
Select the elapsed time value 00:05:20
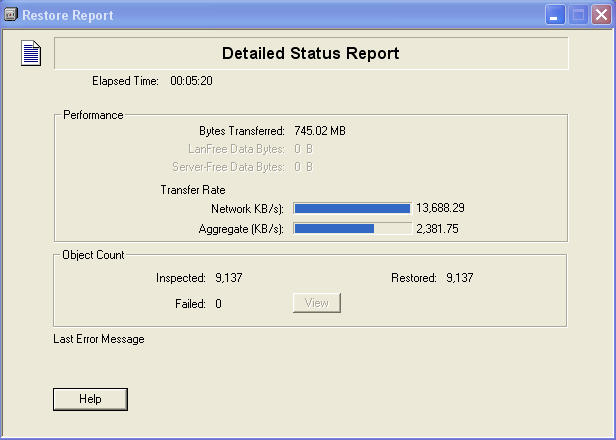pyautogui.click(x=190, y=81)
